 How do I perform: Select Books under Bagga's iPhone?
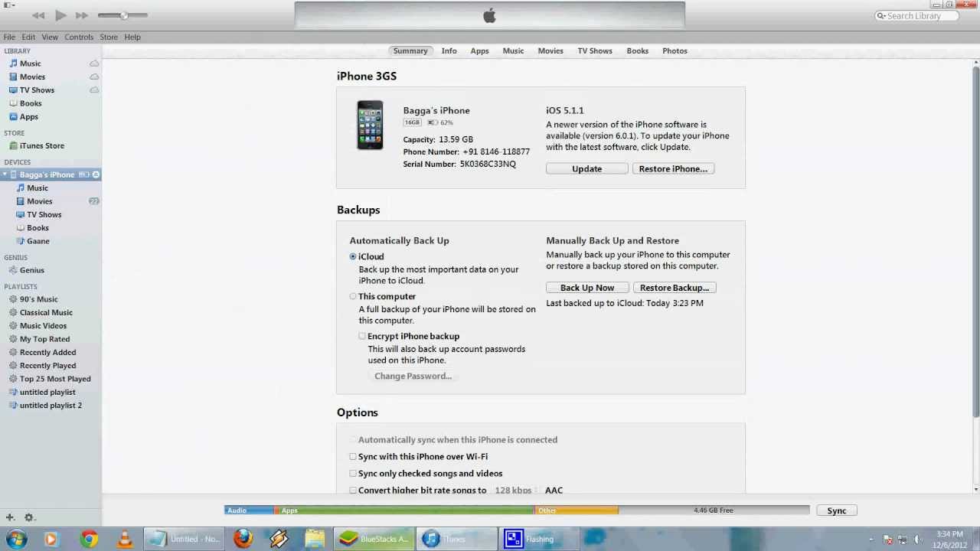38,228
